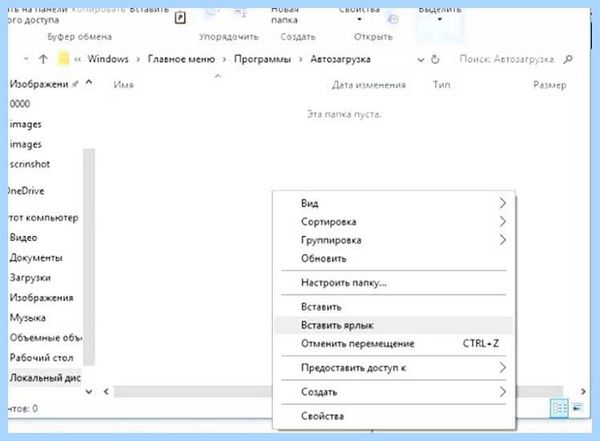Collapse navigation pane with up chevron
This screenshot has width=600, height=441.
[89, 83]
